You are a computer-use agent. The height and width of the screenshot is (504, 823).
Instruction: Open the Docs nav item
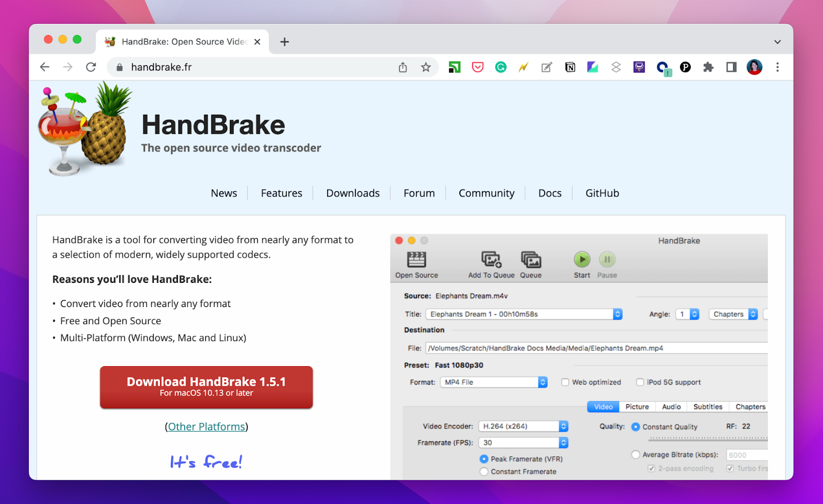tap(550, 193)
